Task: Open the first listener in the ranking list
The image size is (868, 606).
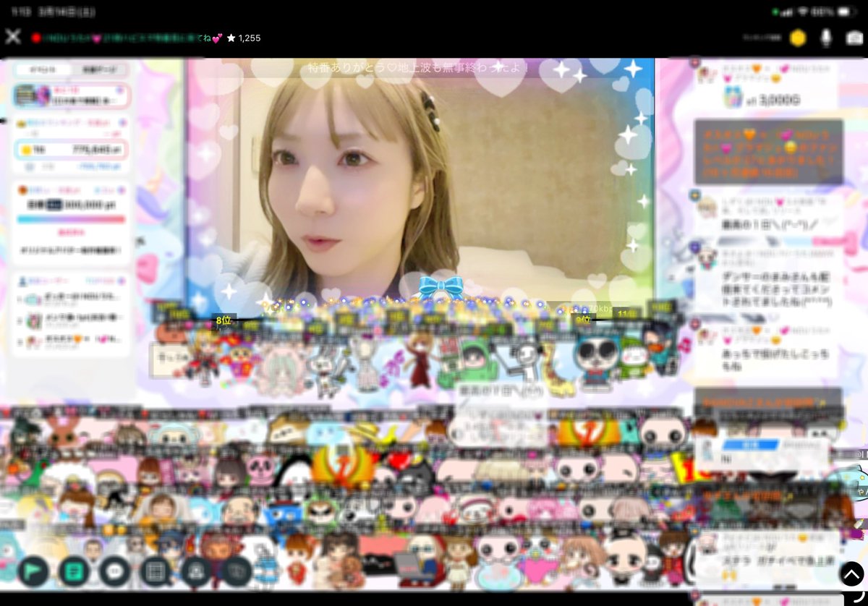Action: [71, 299]
